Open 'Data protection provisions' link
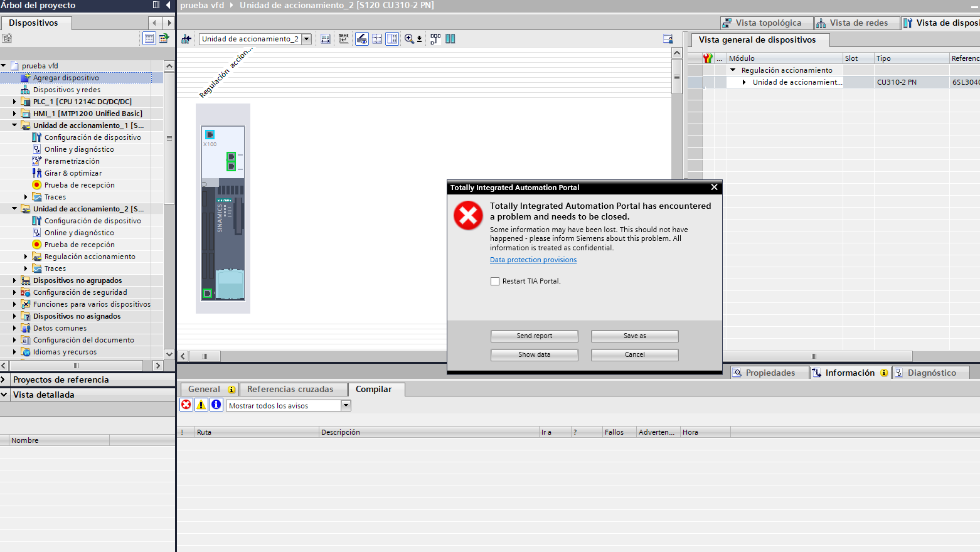The width and height of the screenshot is (980, 552). coord(533,260)
